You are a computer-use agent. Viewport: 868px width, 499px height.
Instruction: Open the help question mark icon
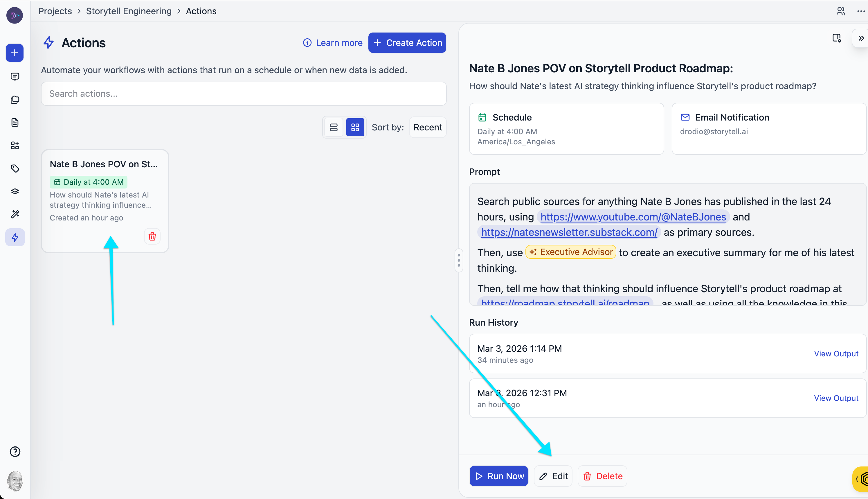point(15,452)
